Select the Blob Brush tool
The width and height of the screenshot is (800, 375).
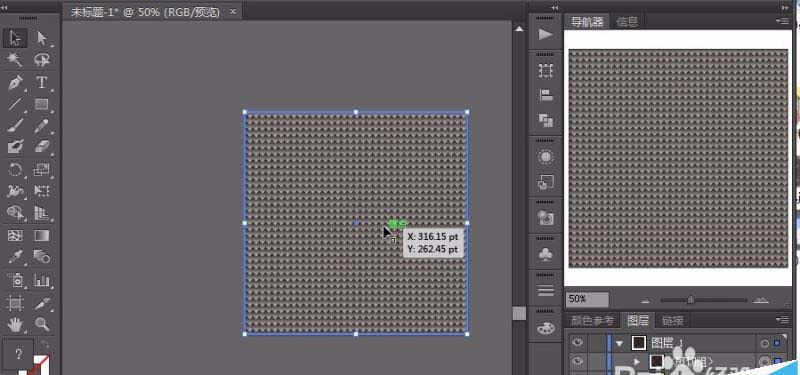tap(15, 147)
